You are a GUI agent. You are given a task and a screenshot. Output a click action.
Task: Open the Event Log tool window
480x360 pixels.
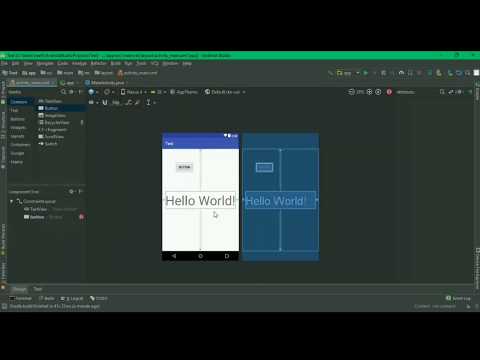coord(458,298)
